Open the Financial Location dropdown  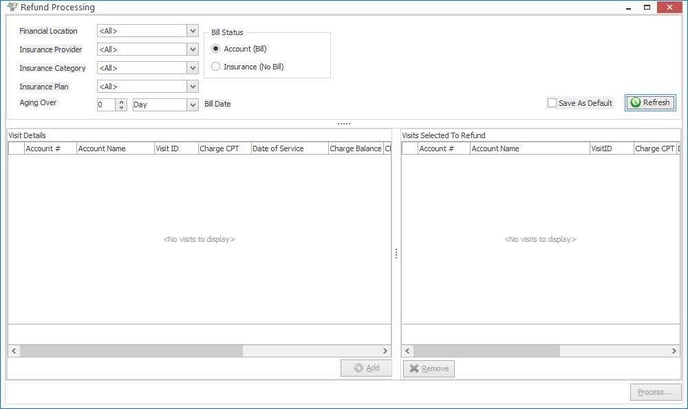(192, 31)
